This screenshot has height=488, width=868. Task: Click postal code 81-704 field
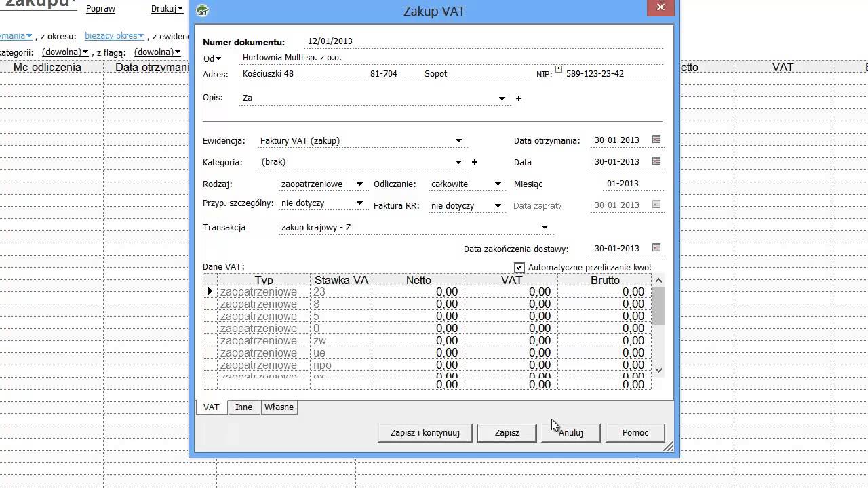(391, 74)
